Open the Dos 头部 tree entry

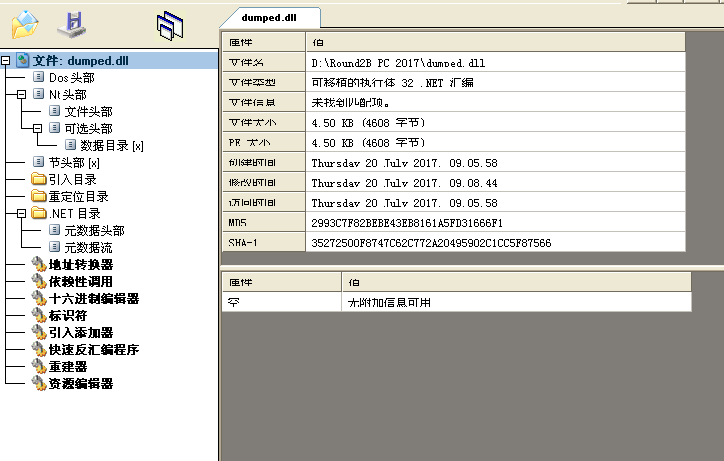point(72,77)
